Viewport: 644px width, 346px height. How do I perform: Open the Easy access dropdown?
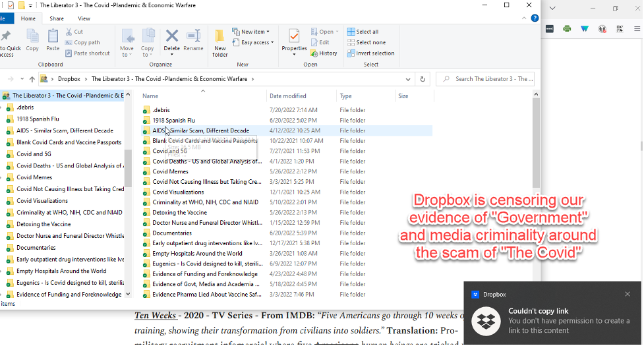pos(253,42)
